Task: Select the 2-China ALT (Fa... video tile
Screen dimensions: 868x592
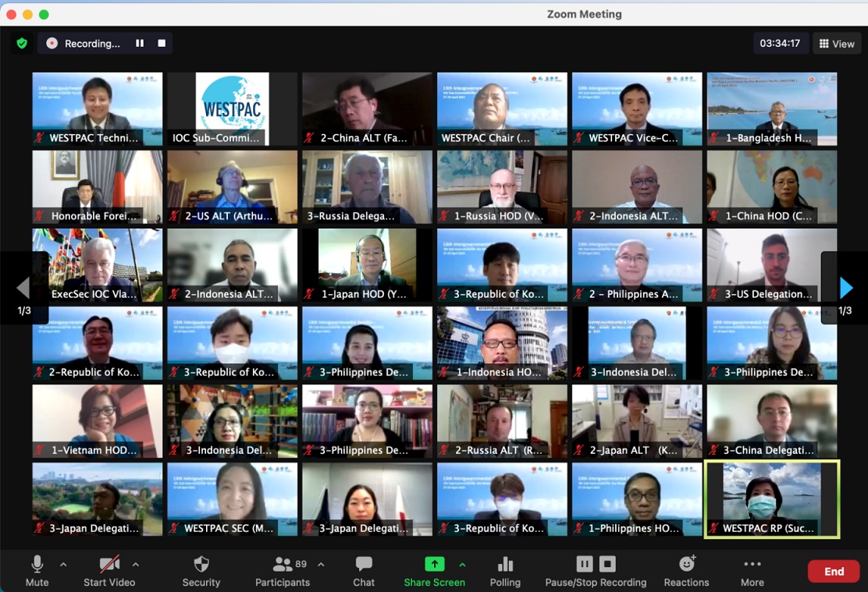Action: click(x=368, y=109)
